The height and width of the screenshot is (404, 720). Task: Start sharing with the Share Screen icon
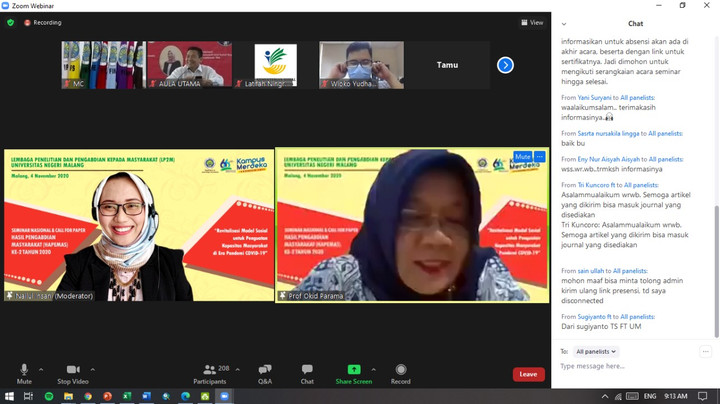click(353, 372)
